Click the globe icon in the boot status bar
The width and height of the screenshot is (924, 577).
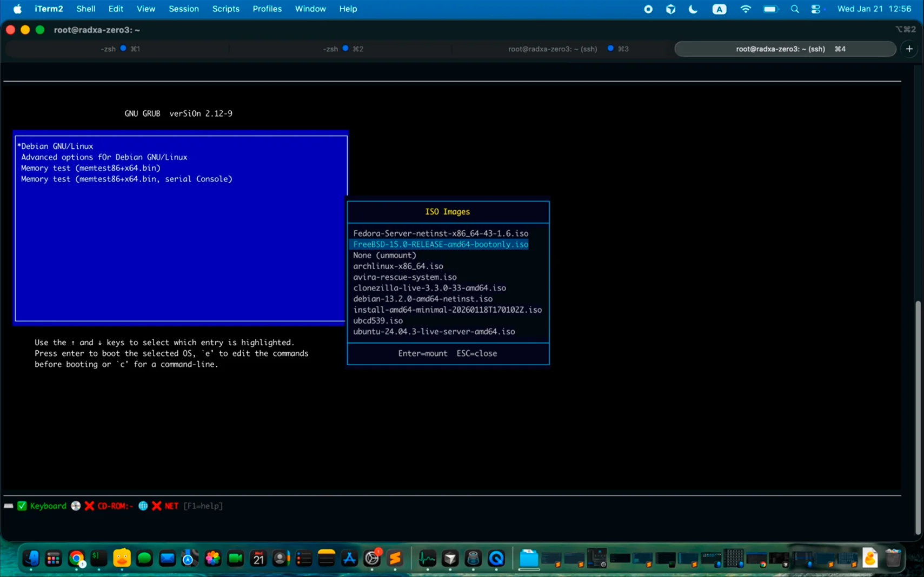[x=143, y=506]
